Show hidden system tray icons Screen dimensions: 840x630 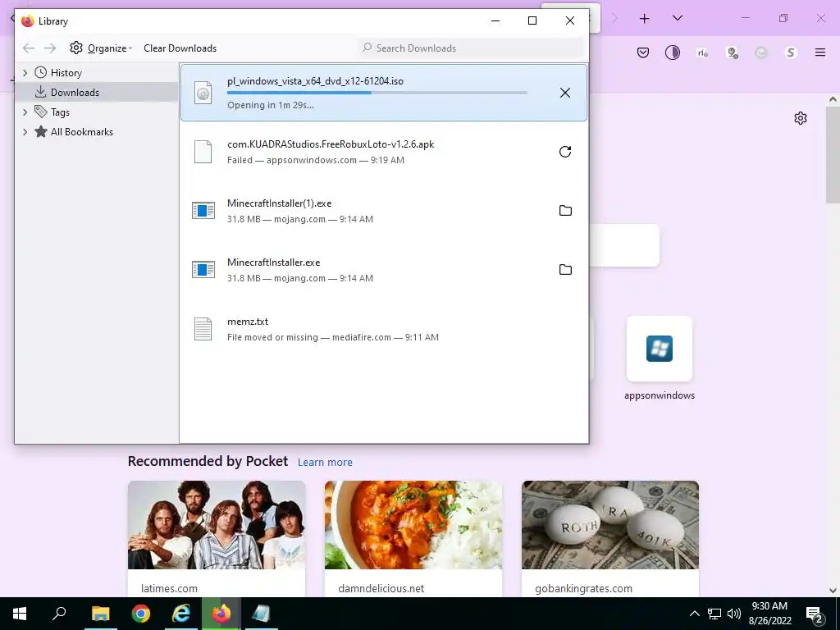tap(694, 614)
